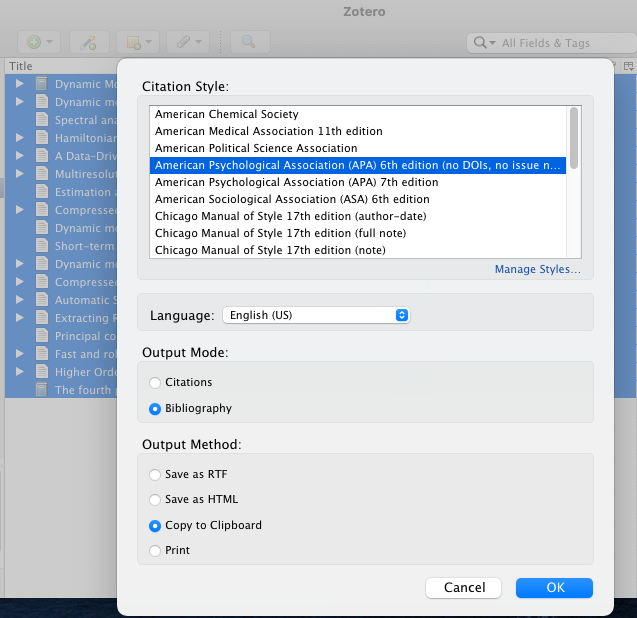Select APA 6th edition (no DOIs) style

pos(358,165)
